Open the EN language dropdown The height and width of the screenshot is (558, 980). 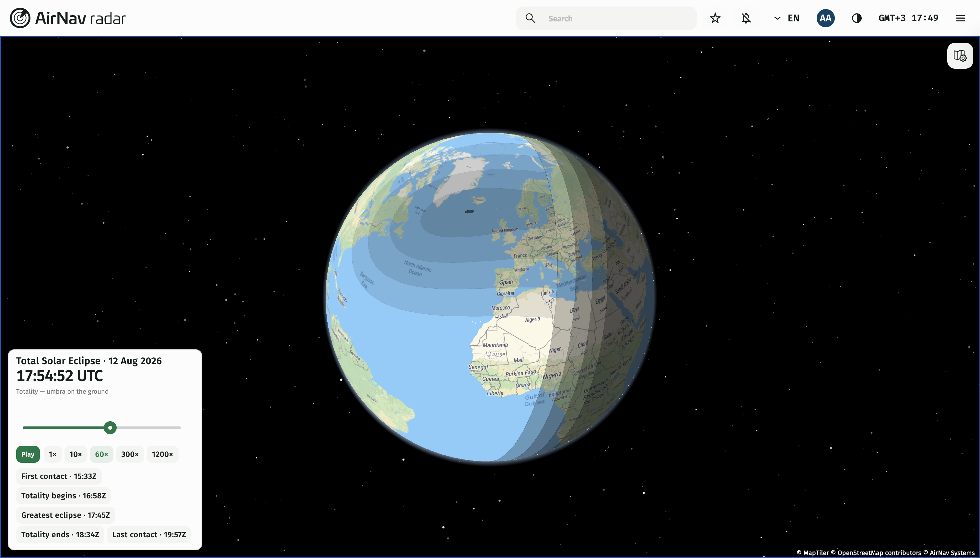click(x=787, y=18)
